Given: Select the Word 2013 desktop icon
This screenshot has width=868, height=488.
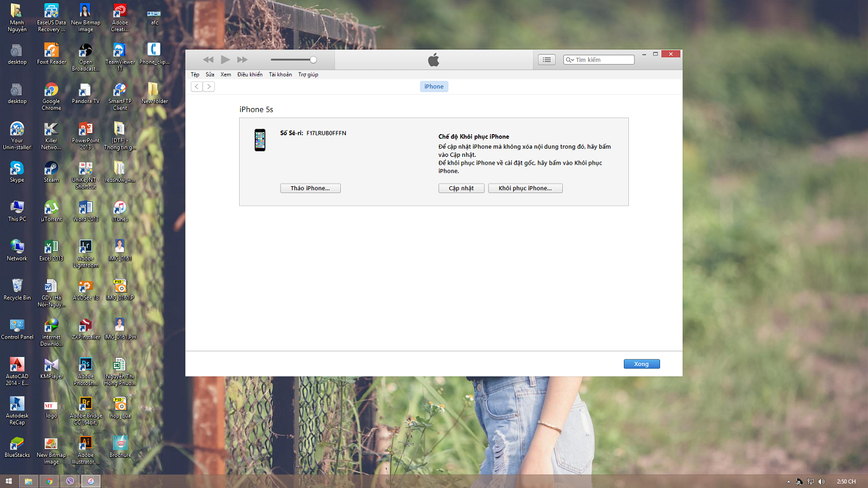Looking at the screenshot, I should [86, 211].
